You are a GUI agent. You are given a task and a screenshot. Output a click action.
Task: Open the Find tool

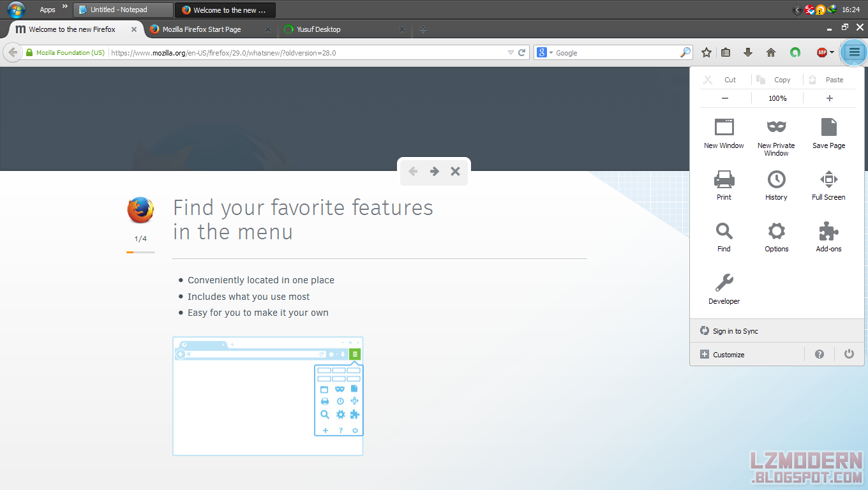click(724, 237)
